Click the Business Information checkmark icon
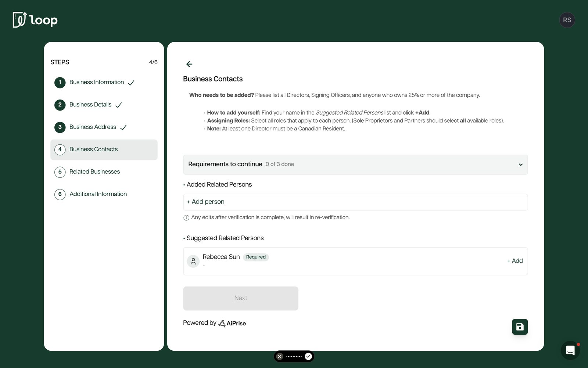 (131, 83)
